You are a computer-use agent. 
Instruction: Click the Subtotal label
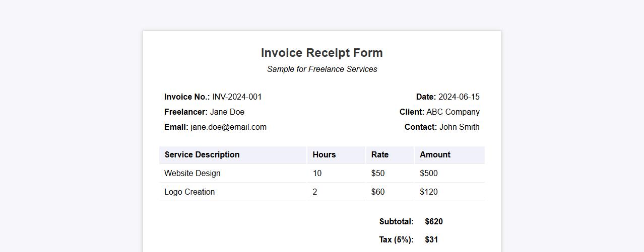click(397, 222)
